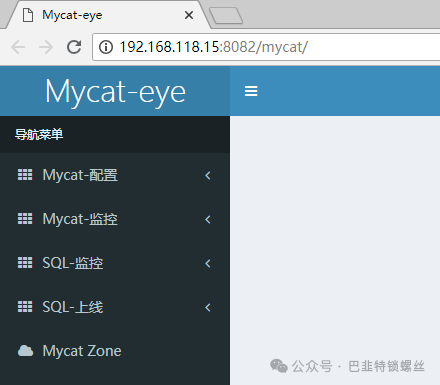Image resolution: width=440 pixels, height=385 pixels.
Task: Click the grid icon beside Mycat-配置
Action: [x=25, y=174]
